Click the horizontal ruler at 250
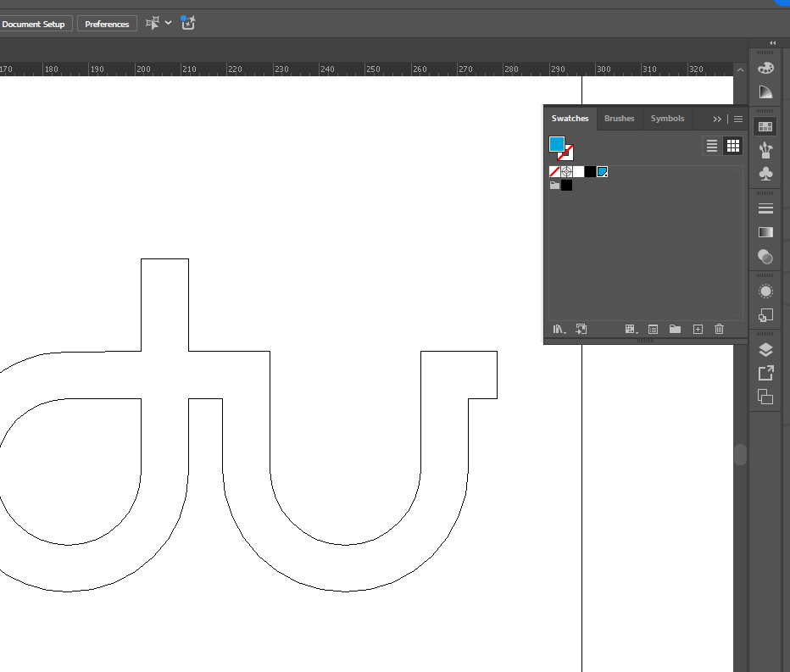Viewport: 790px width, 672px height. [373, 69]
